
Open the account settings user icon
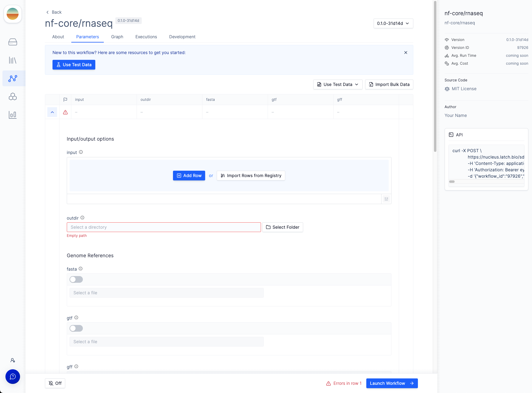click(13, 360)
